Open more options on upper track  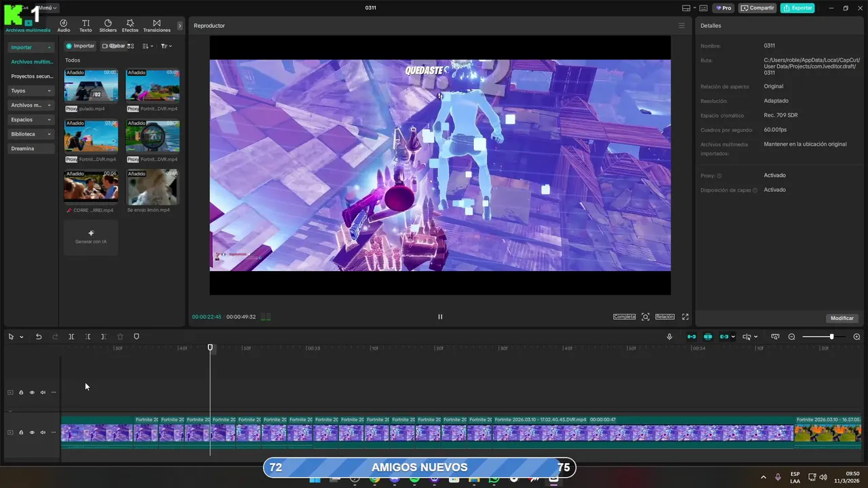(x=54, y=392)
